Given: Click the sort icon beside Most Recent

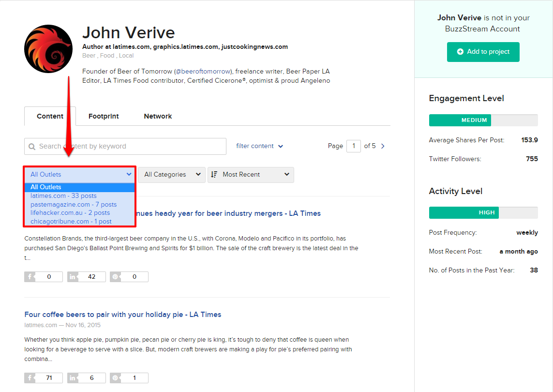Looking at the screenshot, I should coord(216,175).
